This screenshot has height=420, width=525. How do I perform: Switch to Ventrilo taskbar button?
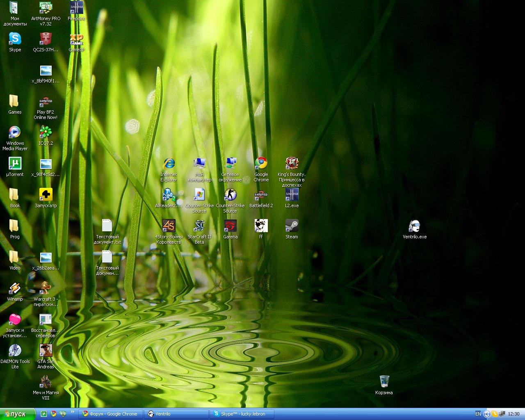click(x=176, y=414)
